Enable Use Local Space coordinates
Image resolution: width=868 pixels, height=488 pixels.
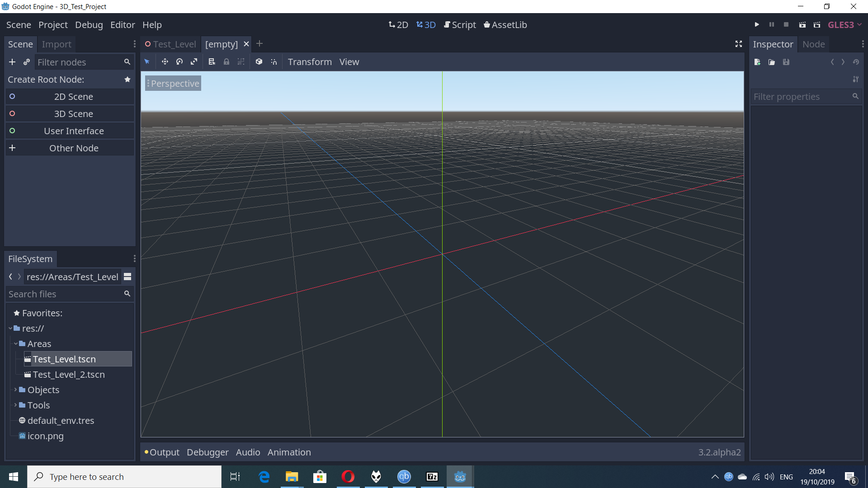[x=259, y=61]
